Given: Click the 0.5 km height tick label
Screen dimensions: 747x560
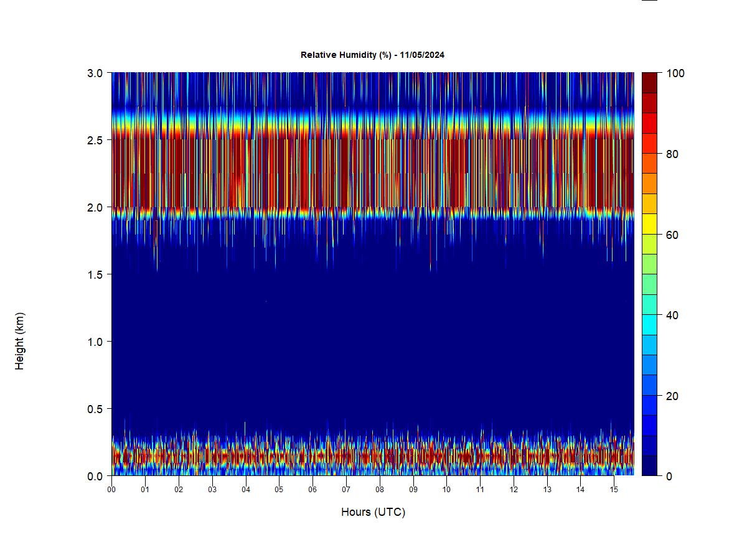Looking at the screenshot, I should 95,409.
